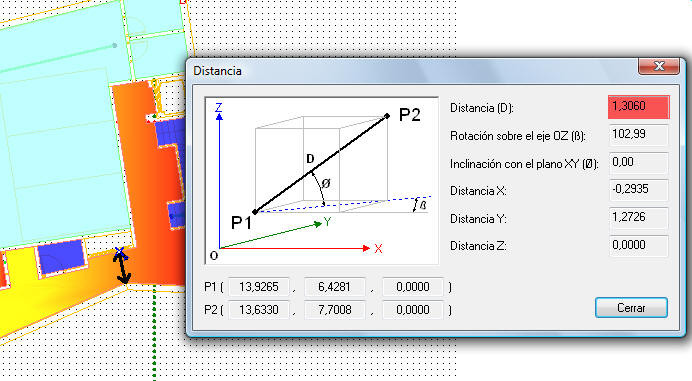Select the Distancia Y value field
This screenshot has height=381, width=692.
click(x=639, y=218)
